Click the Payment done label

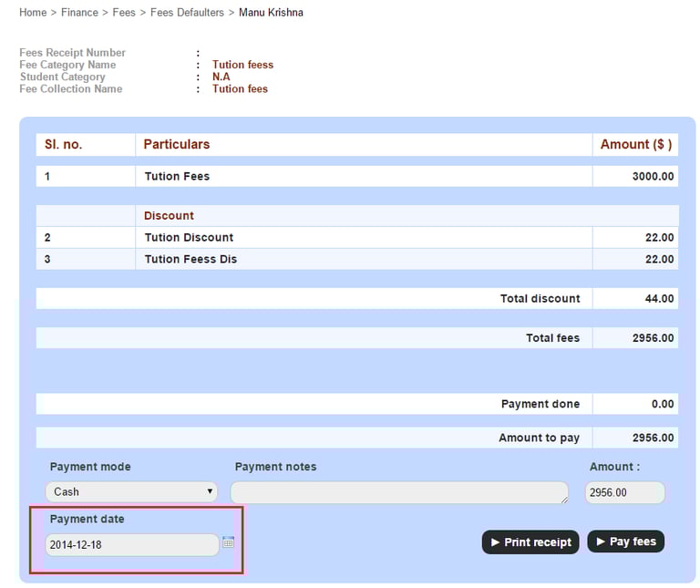540,404
